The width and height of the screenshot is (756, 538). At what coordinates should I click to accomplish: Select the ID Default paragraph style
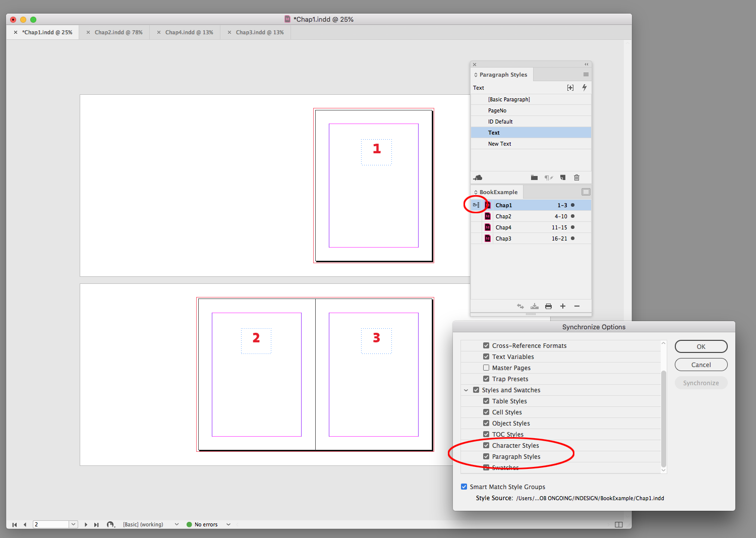531,122
